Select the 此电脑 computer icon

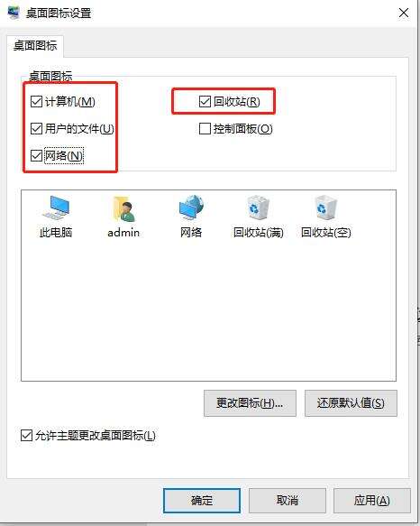click(x=56, y=217)
